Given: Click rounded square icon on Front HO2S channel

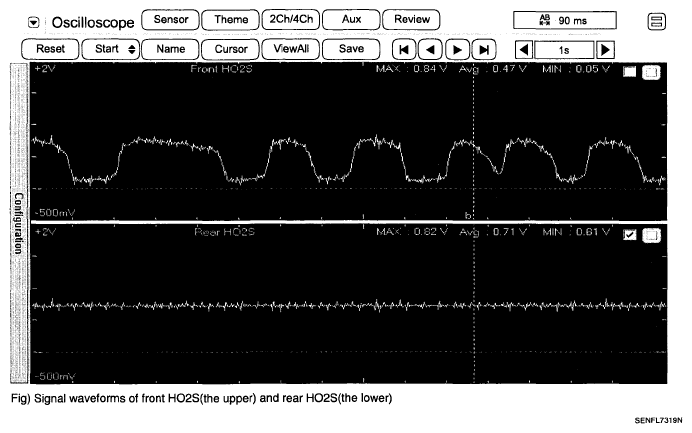Looking at the screenshot, I should (650, 72).
